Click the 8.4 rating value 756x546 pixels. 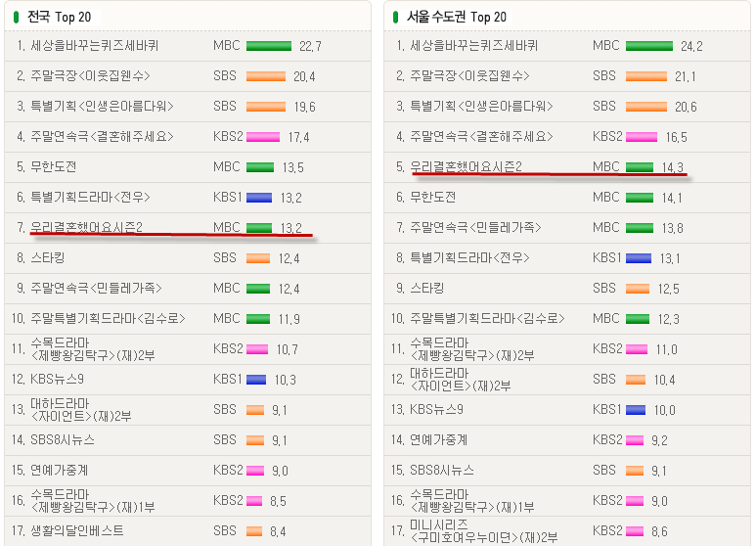pos(278,532)
